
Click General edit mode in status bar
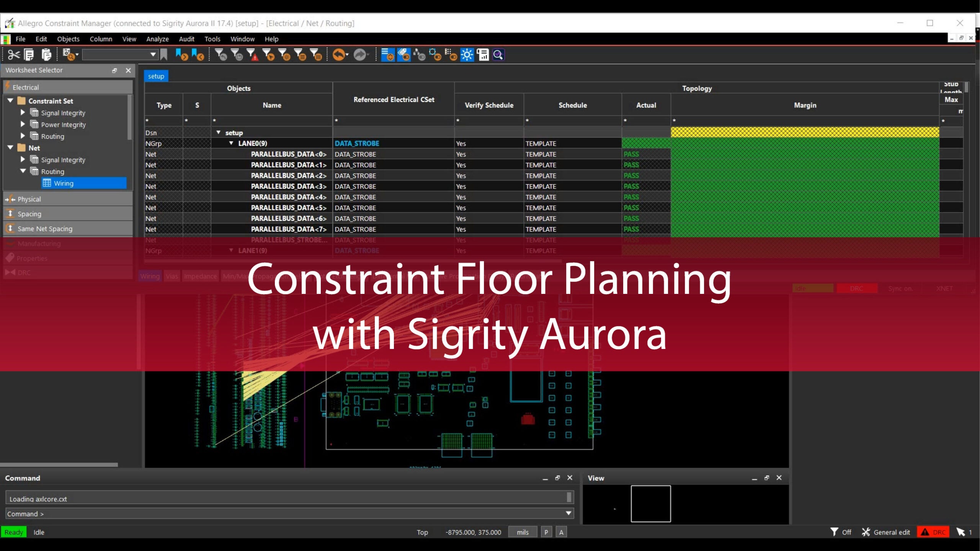point(886,532)
